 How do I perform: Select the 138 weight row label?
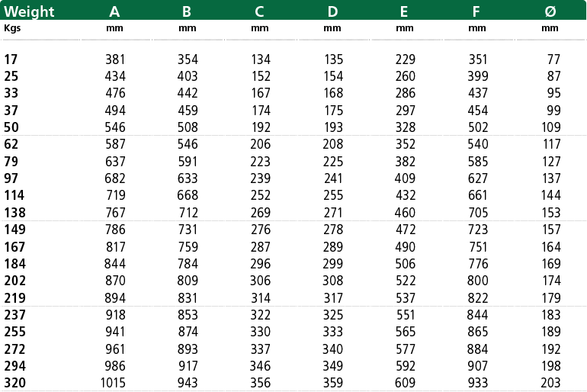click(x=14, y=212)
